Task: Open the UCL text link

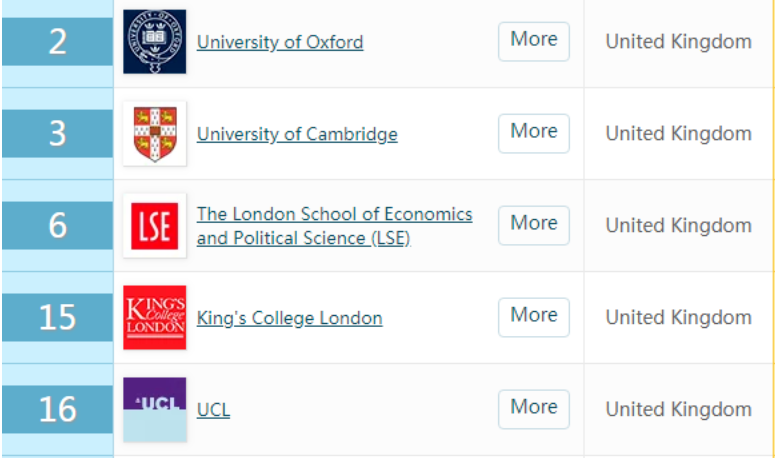Action: (x=214, y=410)
